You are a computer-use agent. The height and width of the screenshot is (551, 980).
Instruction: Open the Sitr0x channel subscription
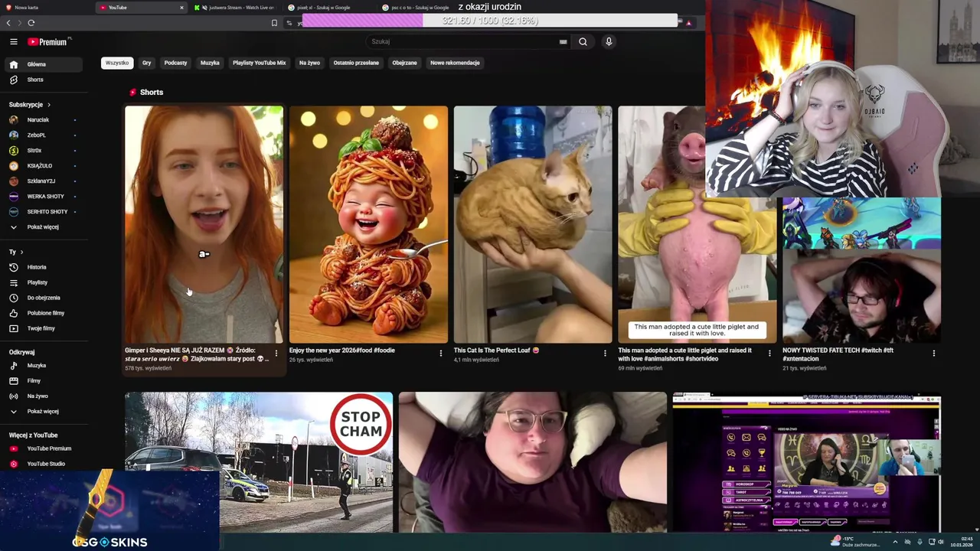click(43, 151)
